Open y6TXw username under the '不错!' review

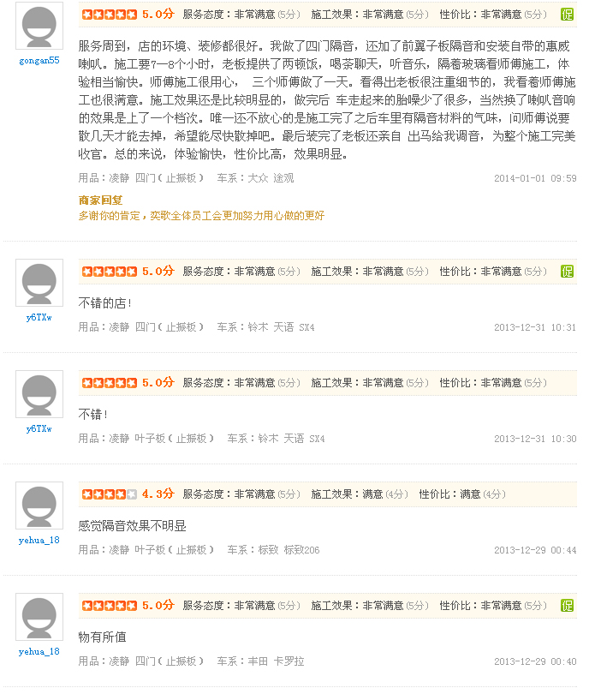coord(39,429)
